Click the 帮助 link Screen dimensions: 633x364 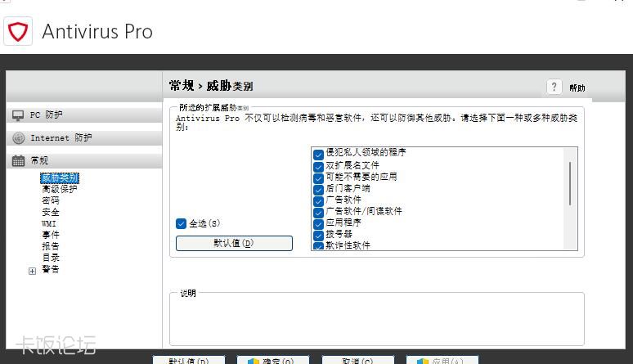pos(577,88)
